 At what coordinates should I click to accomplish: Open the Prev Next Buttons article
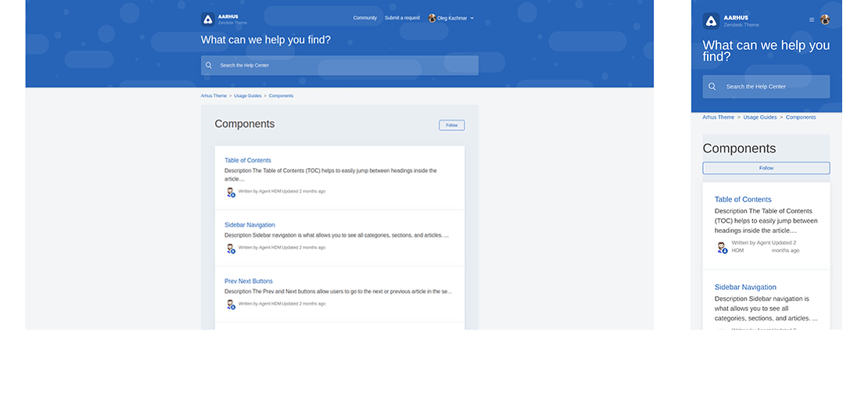click(248, 281)
